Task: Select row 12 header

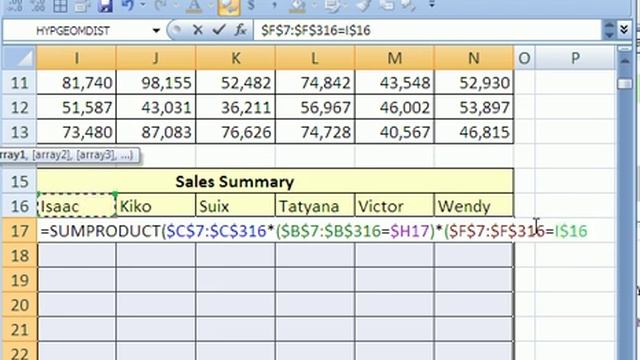Action: 20,107
